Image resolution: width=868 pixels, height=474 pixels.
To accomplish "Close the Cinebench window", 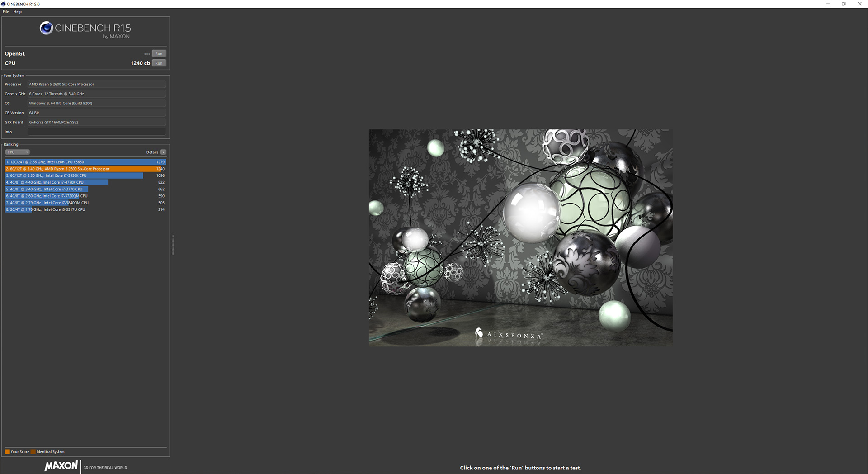I will [x=859, y=4].
